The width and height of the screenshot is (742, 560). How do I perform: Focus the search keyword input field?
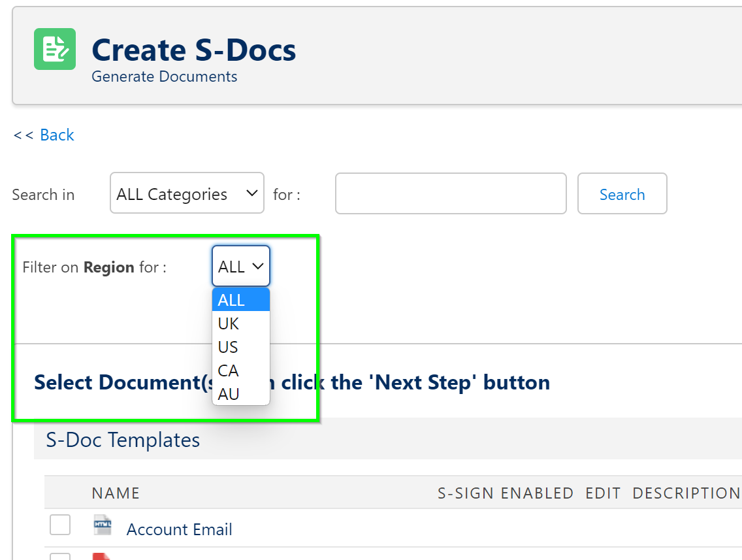(x=451, y=193)
